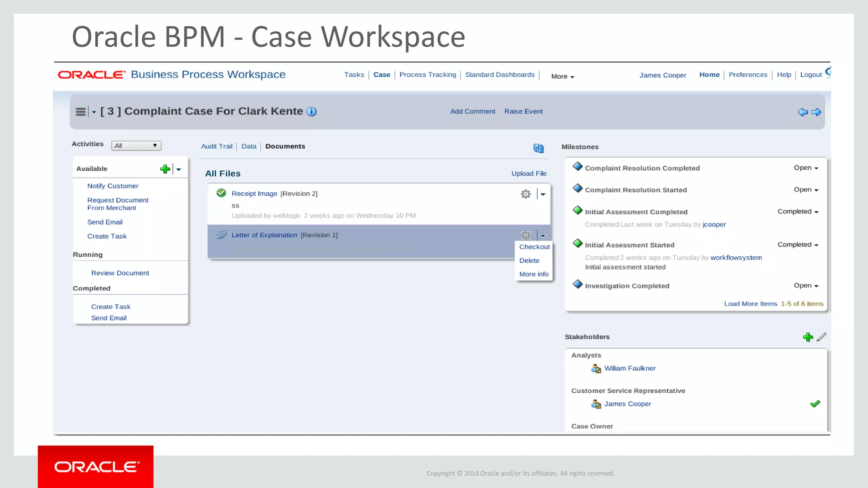Open dropdown arrow beside Available plus icon

[x=179, y=169]
